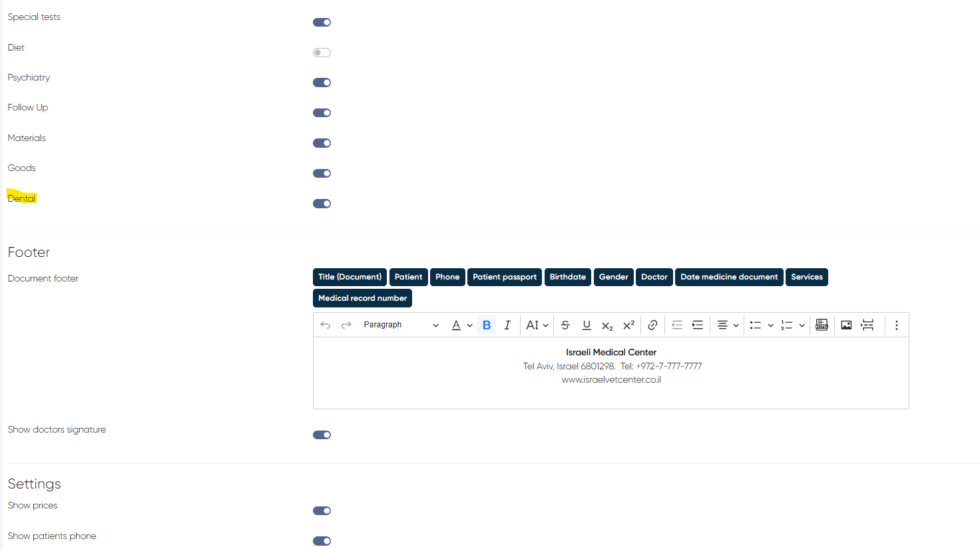Underline the footer text
This screenshot has width=980, height=549.
(587, 325)
